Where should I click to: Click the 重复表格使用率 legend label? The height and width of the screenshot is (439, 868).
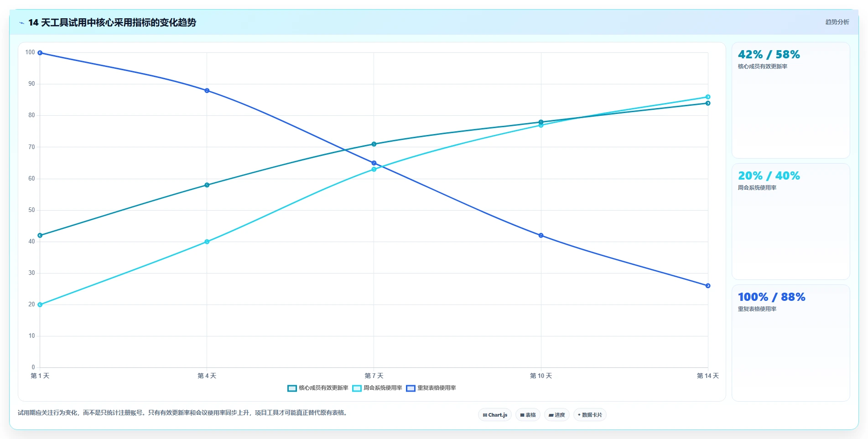pos(437,388)
